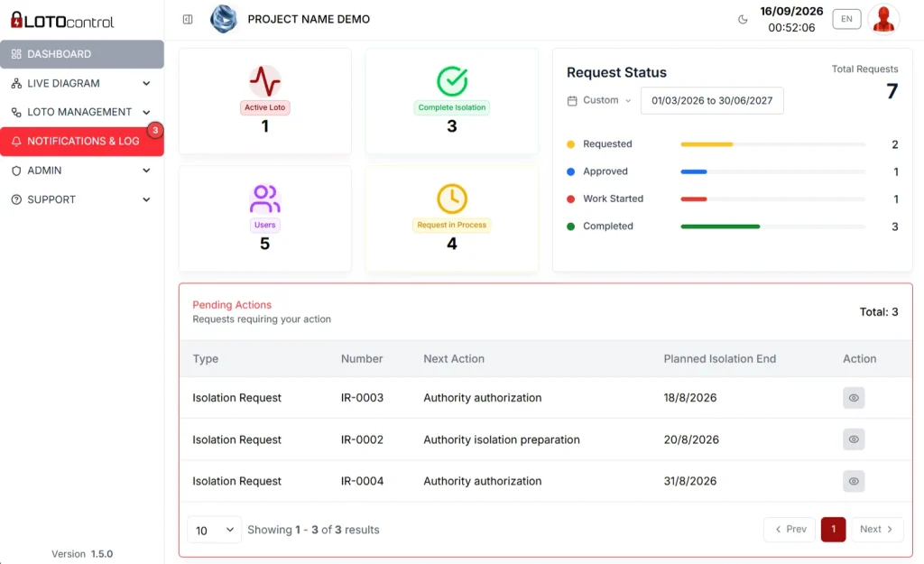The width and height of the screenshot is (924, 564).
Task: View request IR-0003 with the eye icon
Action: point(854,398)
